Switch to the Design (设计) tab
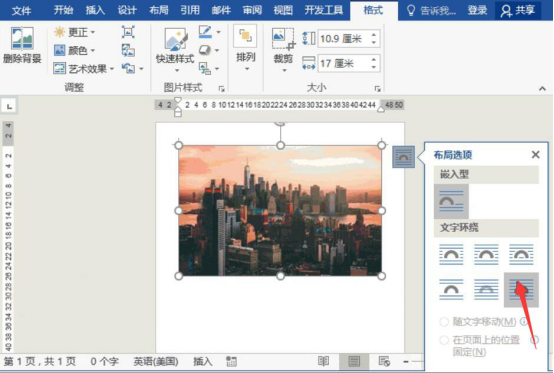The width and height of the screenshot is (554, 373). [127, 10]
